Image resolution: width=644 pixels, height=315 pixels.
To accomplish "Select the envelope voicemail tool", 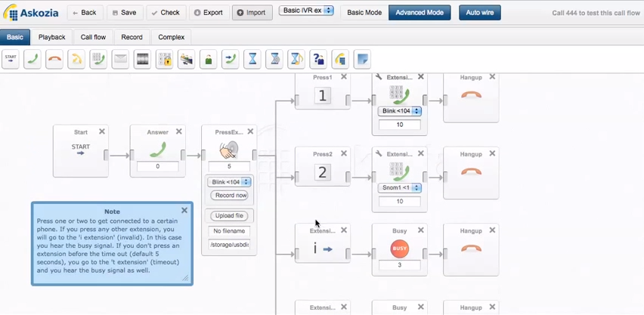I will (120, 60).
